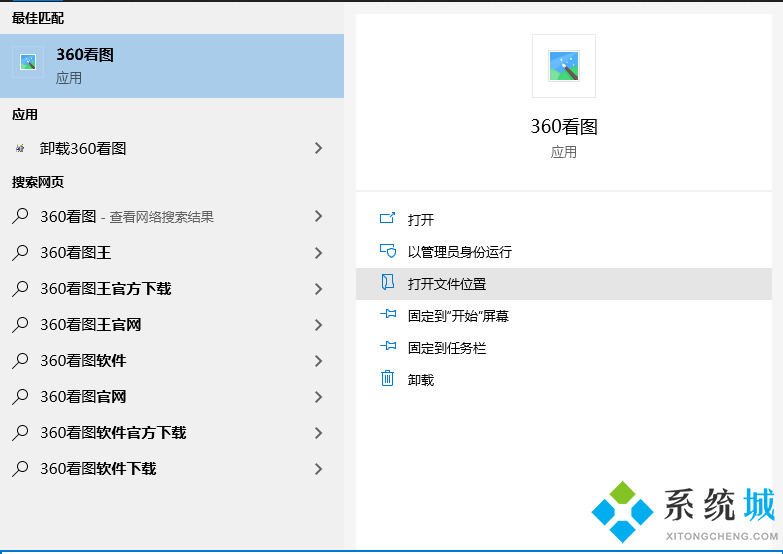Click the pin icon beside 固定到任务栏
This screenshot has width=783, height=554.
(x=388, y=348)
